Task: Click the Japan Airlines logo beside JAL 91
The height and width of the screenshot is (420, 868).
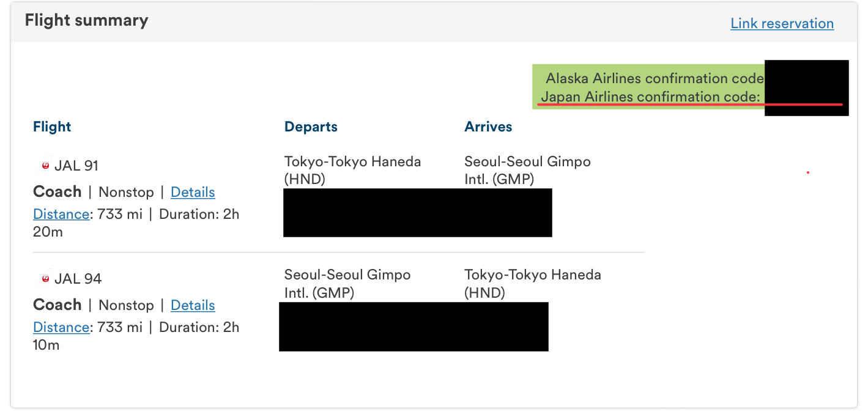Action: click(x=45, y=166)
